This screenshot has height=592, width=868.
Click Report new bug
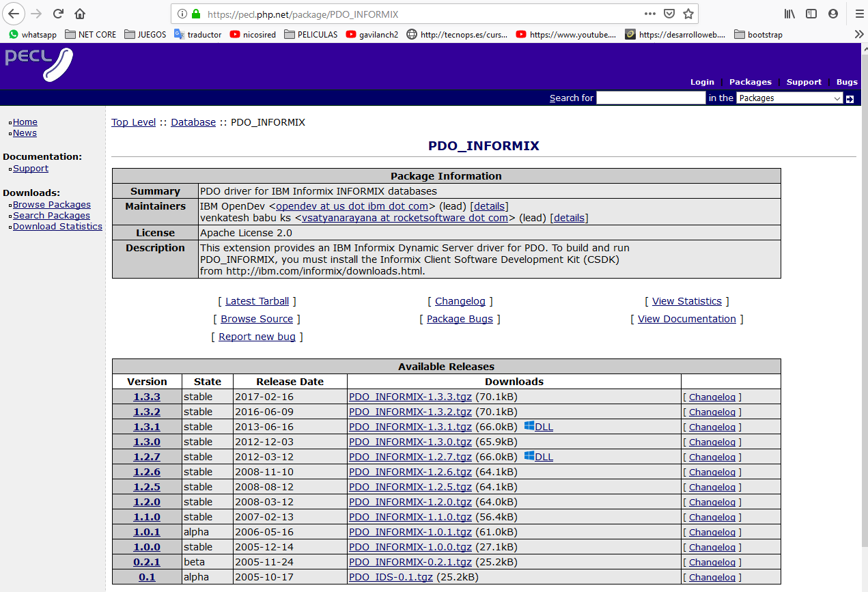tap(257, 337)
